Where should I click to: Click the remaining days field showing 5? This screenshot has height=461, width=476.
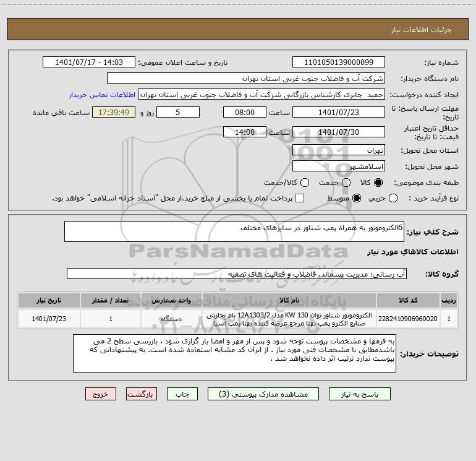pyautogui.click(x=178, y=112)
